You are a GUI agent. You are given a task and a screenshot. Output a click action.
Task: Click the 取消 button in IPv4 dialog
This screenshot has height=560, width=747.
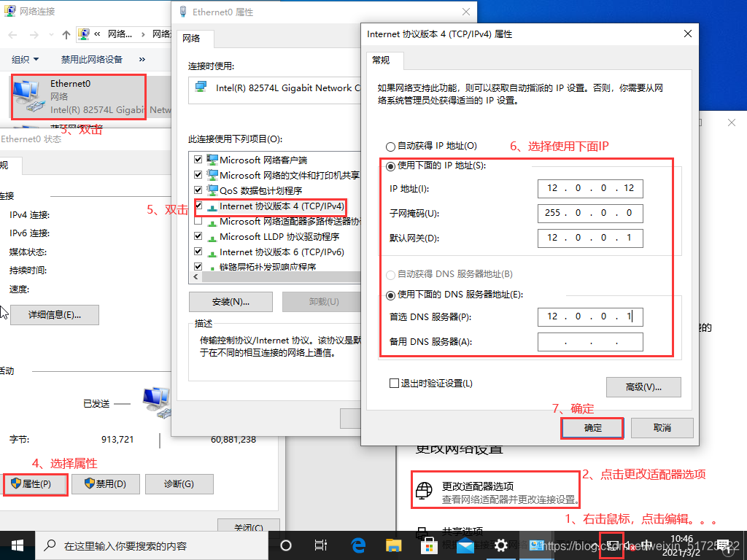click(662, 428)
